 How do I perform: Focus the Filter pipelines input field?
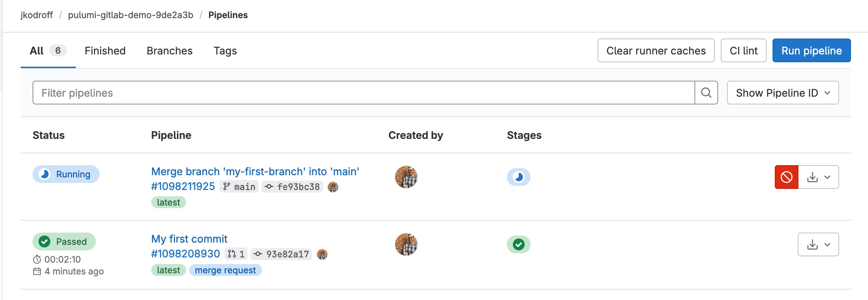pyautogui.click(x=364, y=93)
